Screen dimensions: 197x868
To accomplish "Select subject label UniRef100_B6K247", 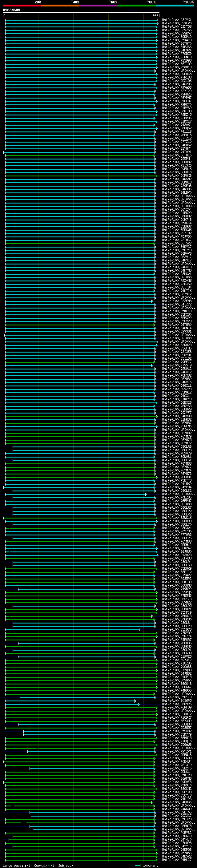I will [176, 548].
